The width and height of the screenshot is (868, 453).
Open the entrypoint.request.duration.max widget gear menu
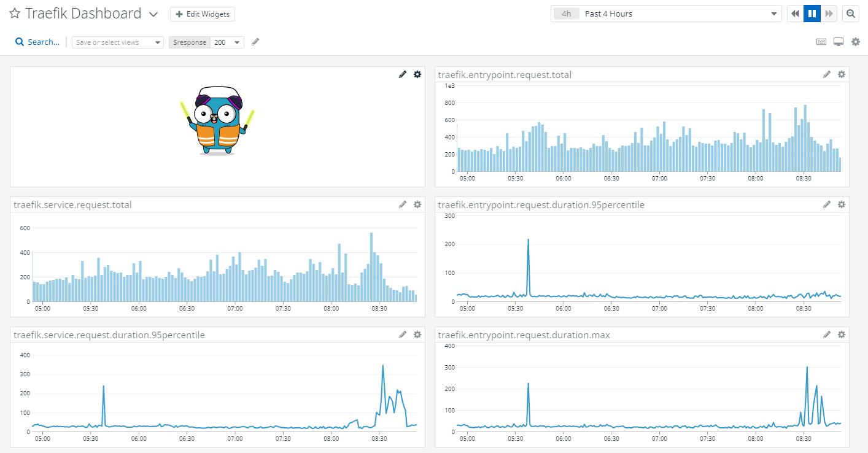pyautogui.click(x=842, y=335)
